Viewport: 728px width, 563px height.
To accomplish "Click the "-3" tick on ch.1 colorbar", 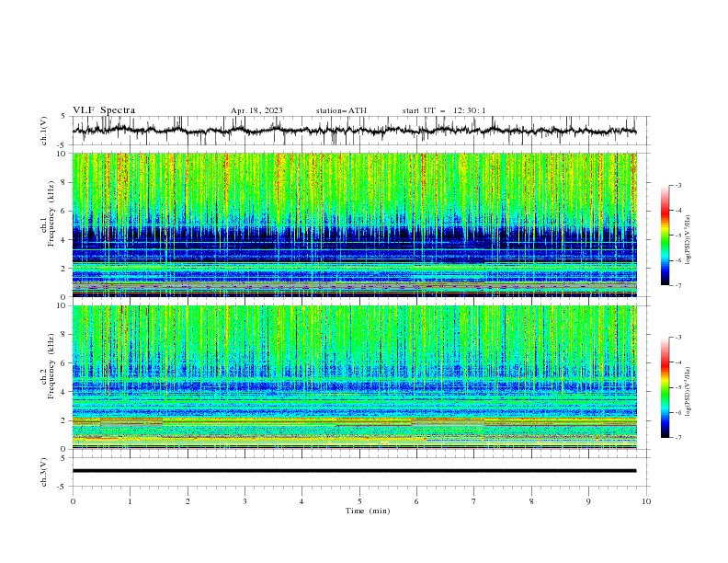I will pos(677,185).
